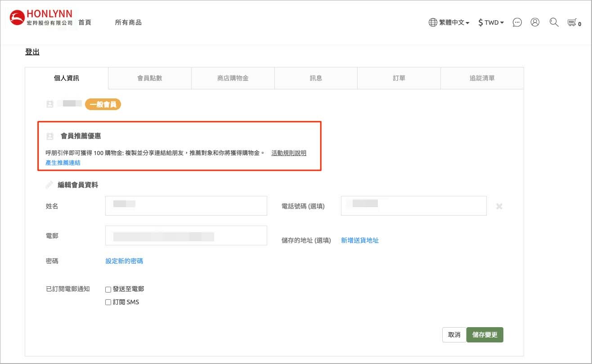Open the chat message bubble icon
This screenshot has height=364, width=592.
pyautogui.click(x=517, y=22)
